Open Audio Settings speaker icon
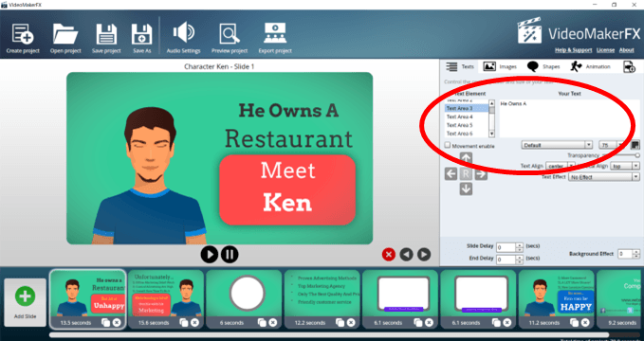 click(183, 33)
